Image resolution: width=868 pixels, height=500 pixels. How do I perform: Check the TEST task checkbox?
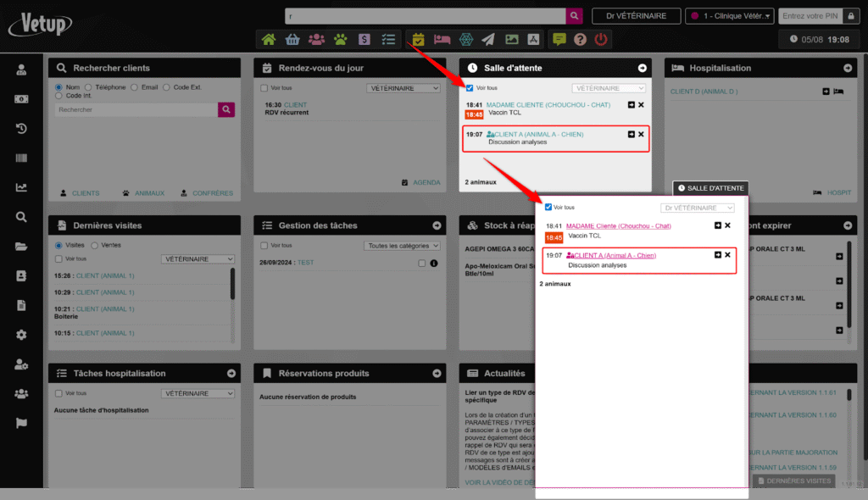click(422, 264)
